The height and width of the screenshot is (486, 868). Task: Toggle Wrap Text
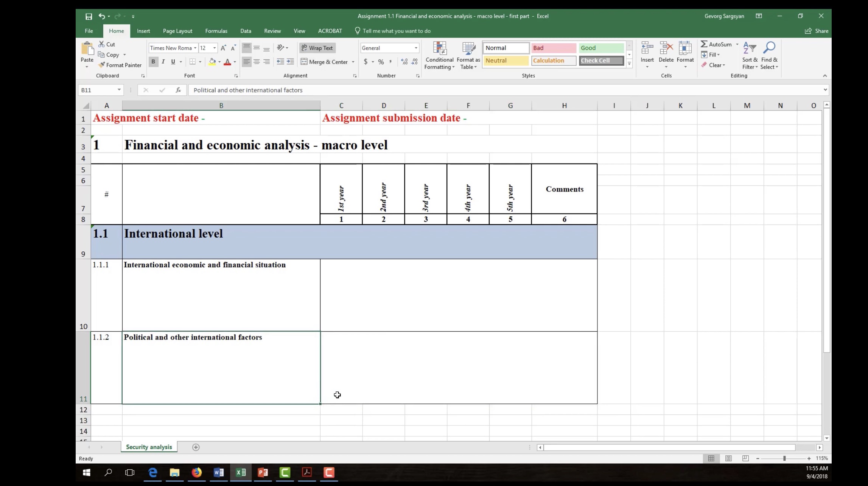(x=317, y=48)
